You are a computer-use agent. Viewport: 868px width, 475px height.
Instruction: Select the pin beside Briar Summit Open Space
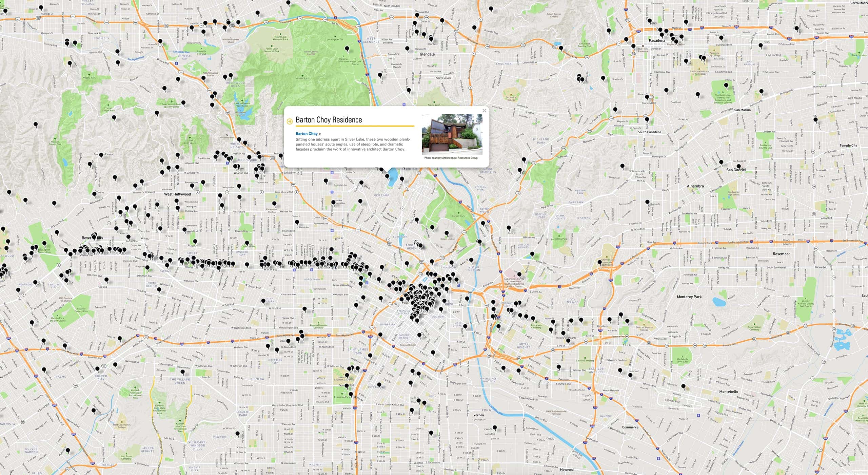(x=183, y=103)
